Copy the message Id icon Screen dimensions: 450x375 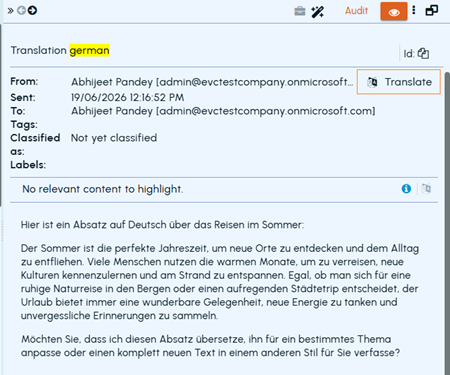tap(423, 53)
